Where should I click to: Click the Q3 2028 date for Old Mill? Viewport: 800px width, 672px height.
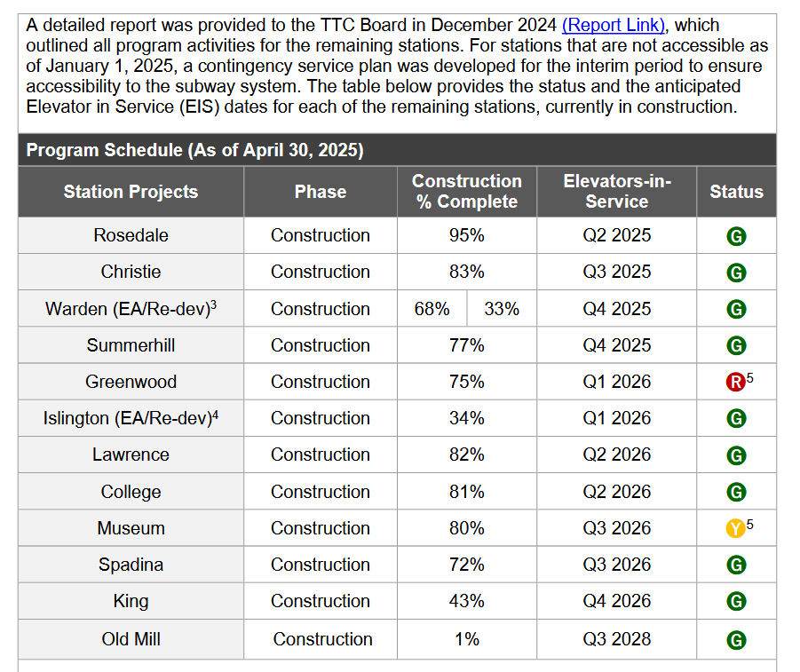pos(617,639)
